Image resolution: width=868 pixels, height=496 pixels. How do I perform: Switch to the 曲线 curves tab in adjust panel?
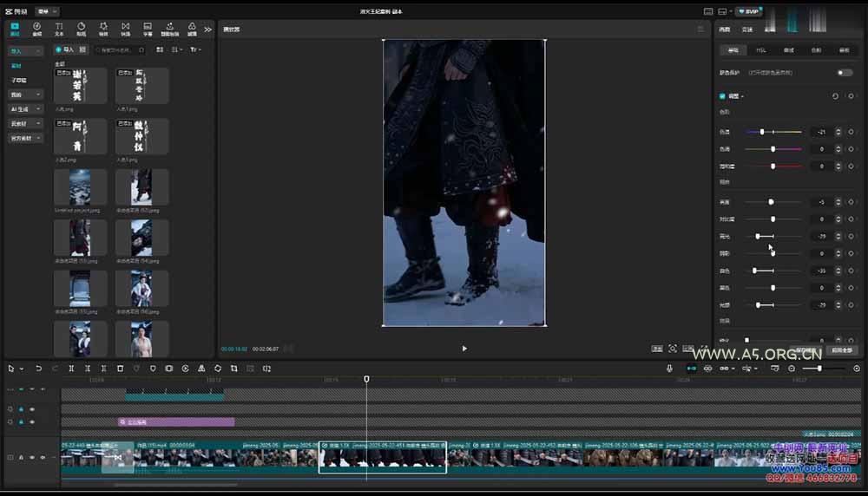click(x=788, y=50)
